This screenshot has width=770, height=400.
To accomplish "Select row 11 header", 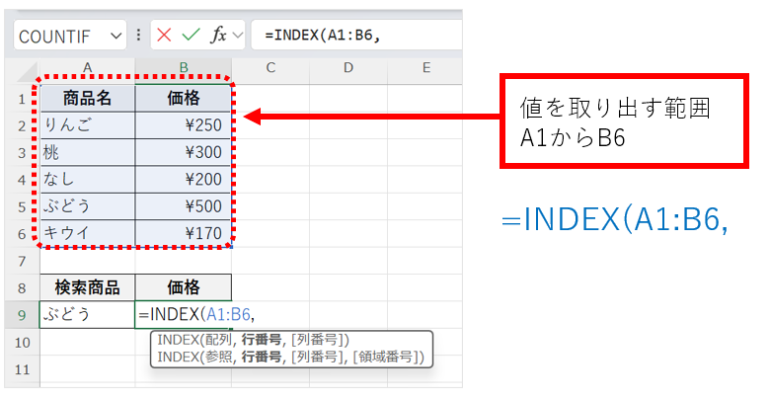I will (22, 369).
